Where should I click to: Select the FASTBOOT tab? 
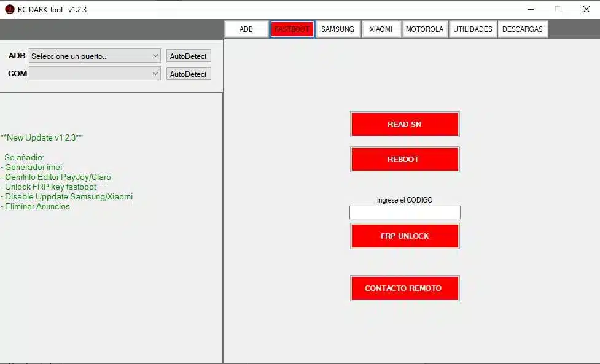pos(292,28)
